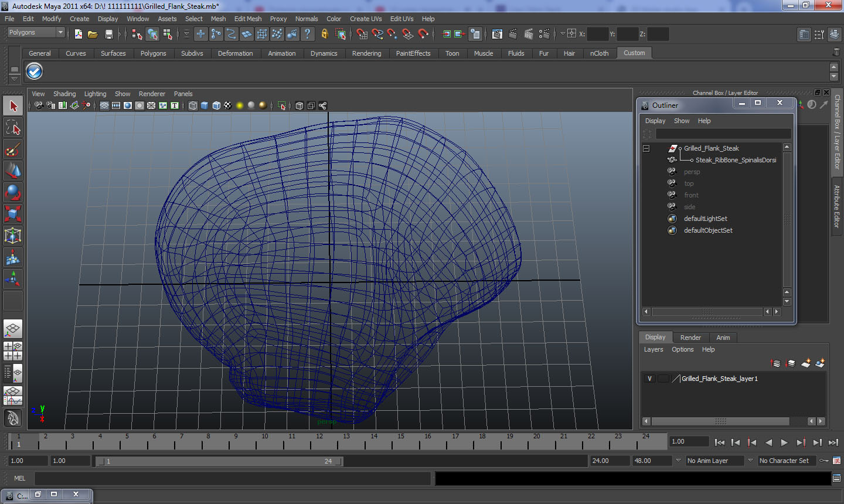Open the No Anim Layer dropdown
Screen dimensions: 844x504
714,461
